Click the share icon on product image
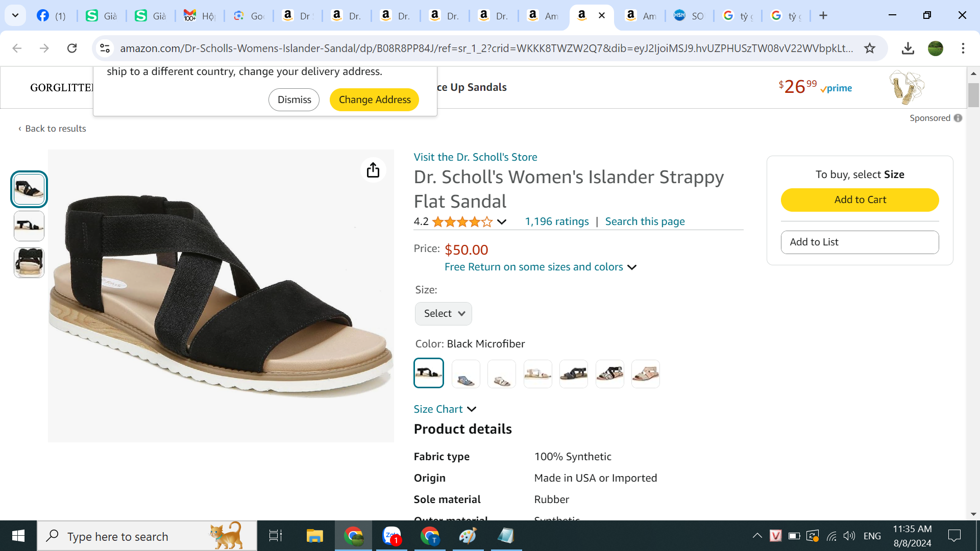This screenshot has width=980, height=551. coord(373,170)
